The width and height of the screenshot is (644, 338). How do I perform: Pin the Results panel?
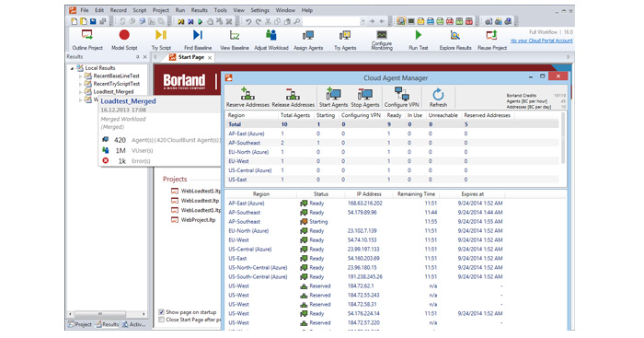(138, 57)
